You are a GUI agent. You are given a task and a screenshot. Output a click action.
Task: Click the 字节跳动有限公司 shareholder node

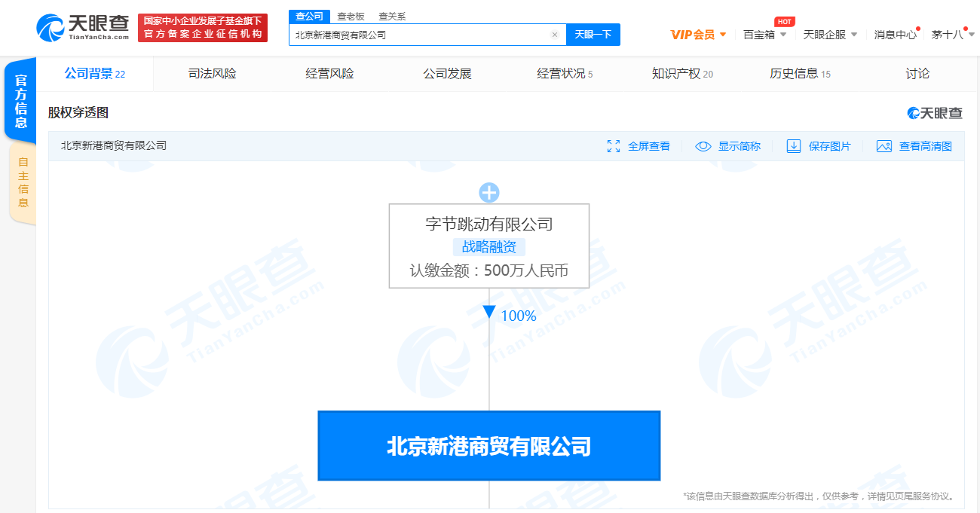click(488, 224)
